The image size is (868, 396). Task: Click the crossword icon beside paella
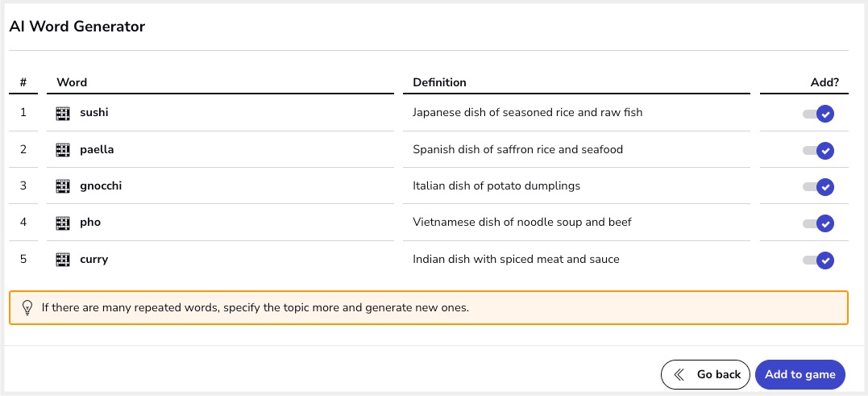(x=63, y=150)
